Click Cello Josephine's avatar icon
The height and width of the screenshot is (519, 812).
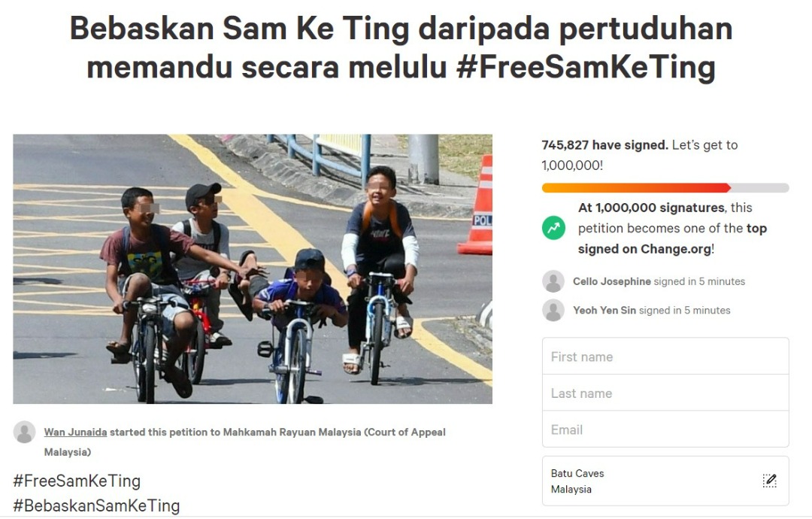tap(553, 281)
